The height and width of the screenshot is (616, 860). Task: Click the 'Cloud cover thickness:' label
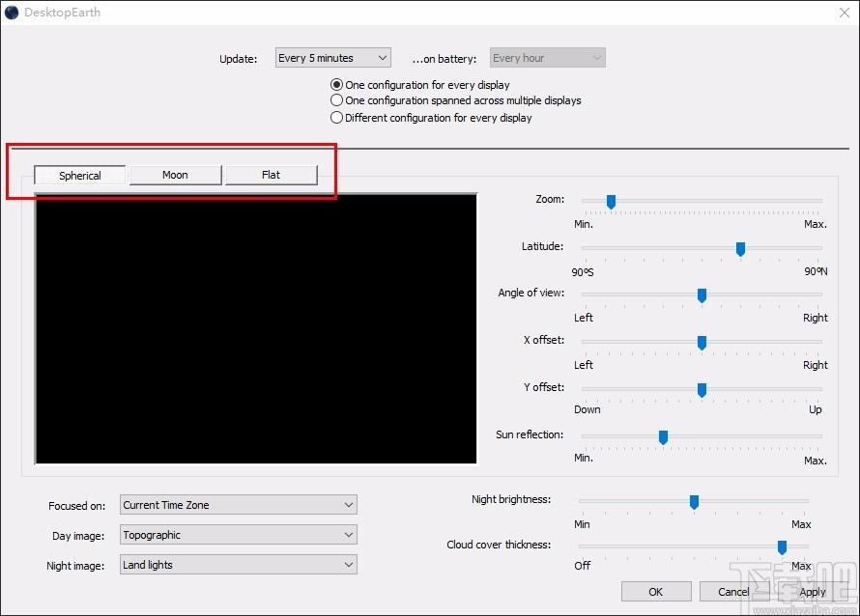pos(499,545)
